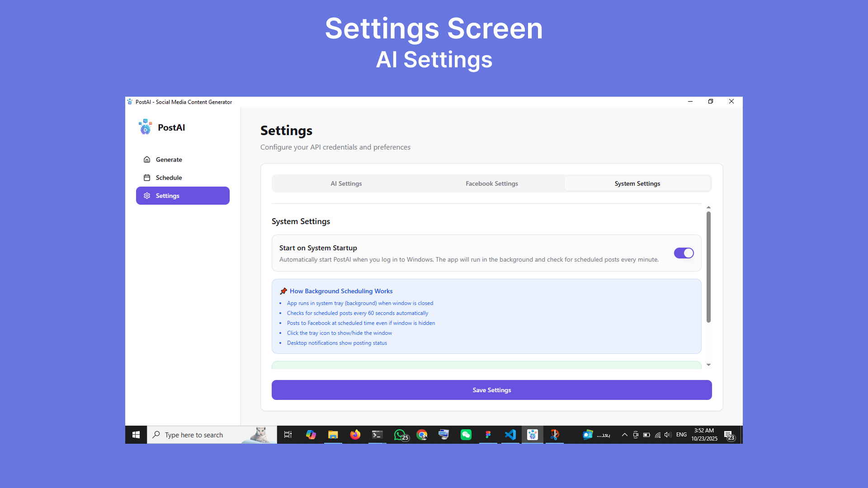The image size is (868, 488).
Task: Switch to Facebook Settings tab
Action: click(491, 183)
